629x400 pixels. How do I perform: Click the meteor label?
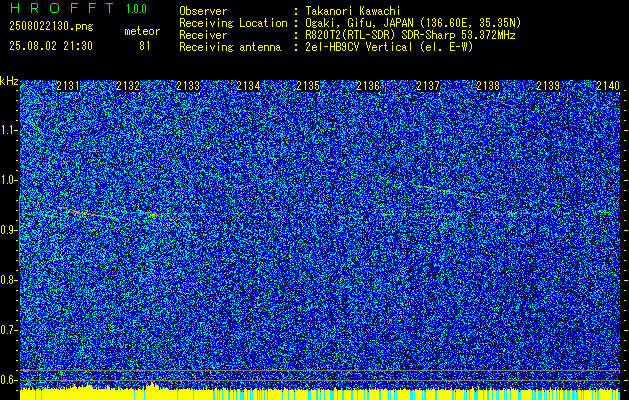(142, 31)
